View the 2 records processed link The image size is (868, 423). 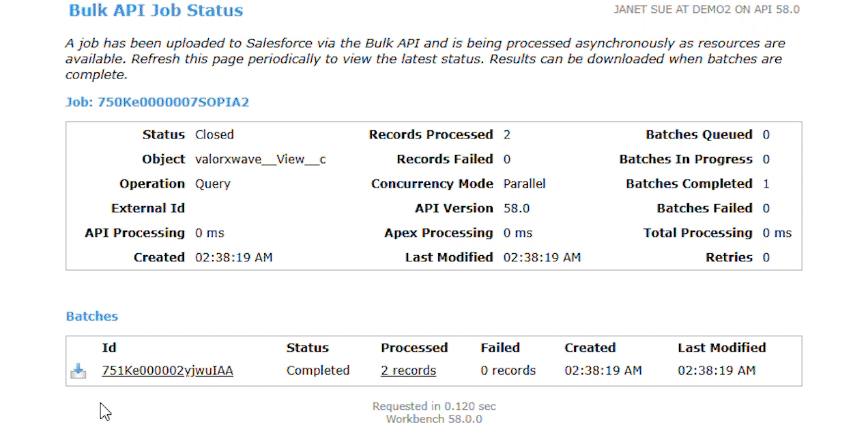pyautogui.click(x=408, y=370)
